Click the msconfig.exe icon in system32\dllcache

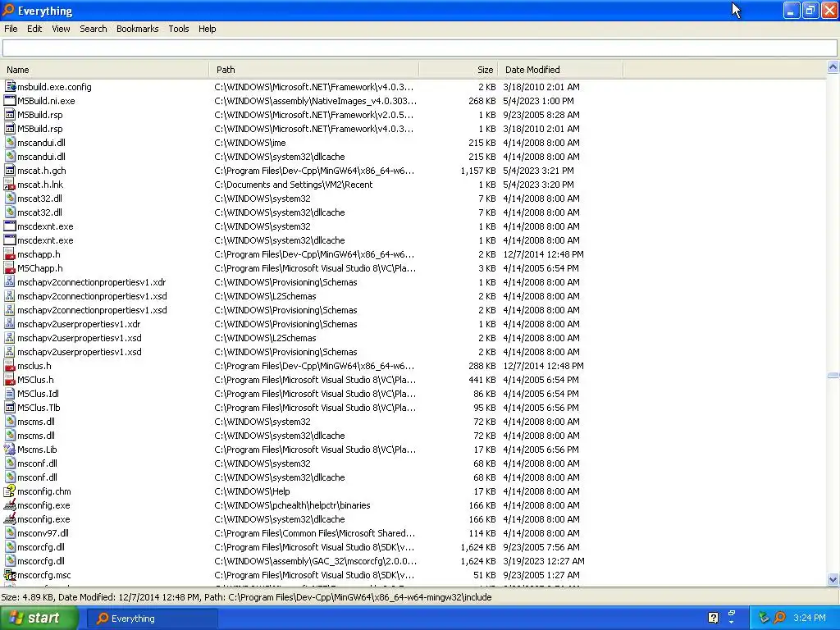coord(10,518)
